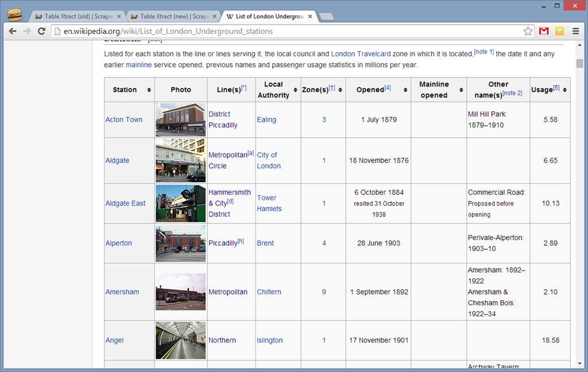The width and height of the screenshot is (588, 372).
Task: Open a new tab with the new-tab button
Action: tap(326, 17)
